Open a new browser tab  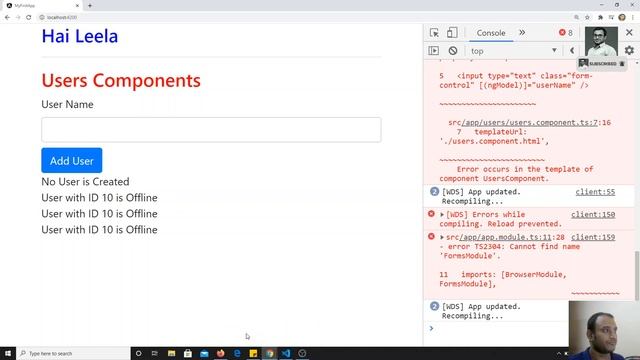pyautogui.click(x=90, y=6)
